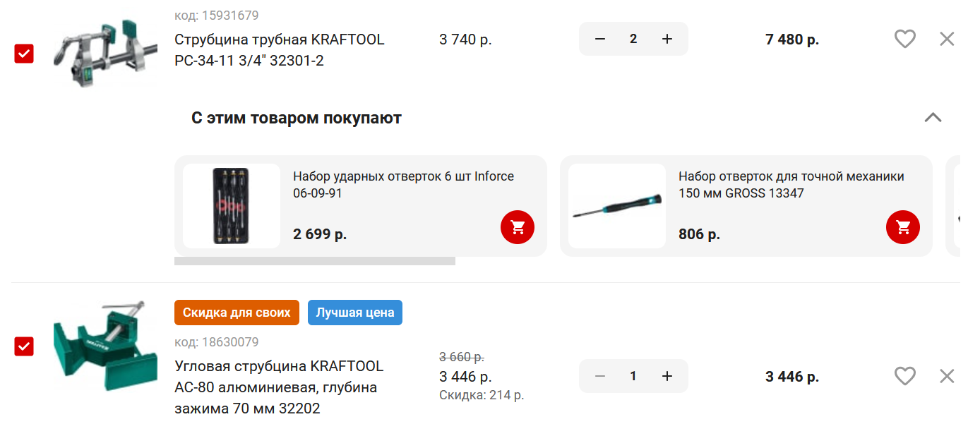Add GROSS 13347 screwdriver set to cart
This screenshot has width=980, height=436.
pos(903,227)
